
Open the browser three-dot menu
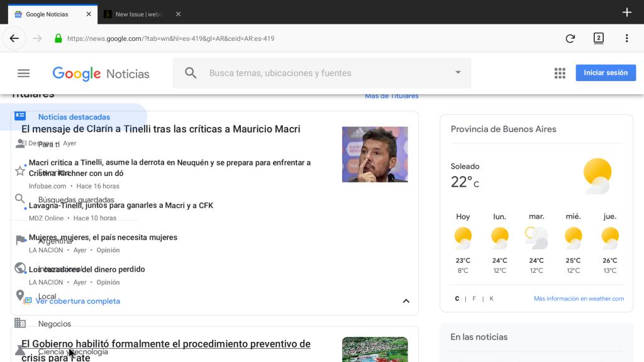coord(626,38)
